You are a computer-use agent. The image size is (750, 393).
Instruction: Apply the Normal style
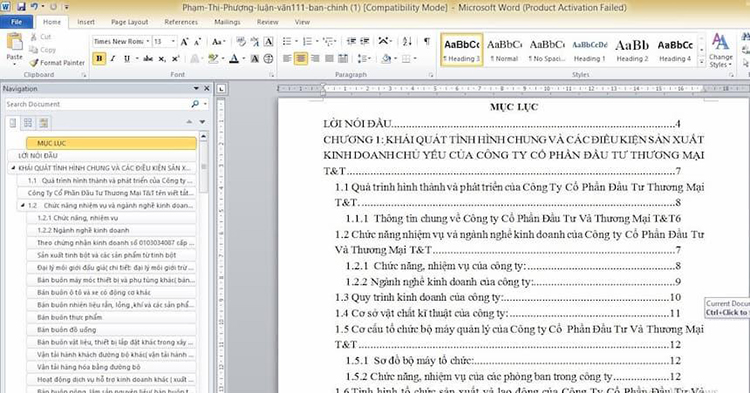pyautogui.click(x=504, y=50)
